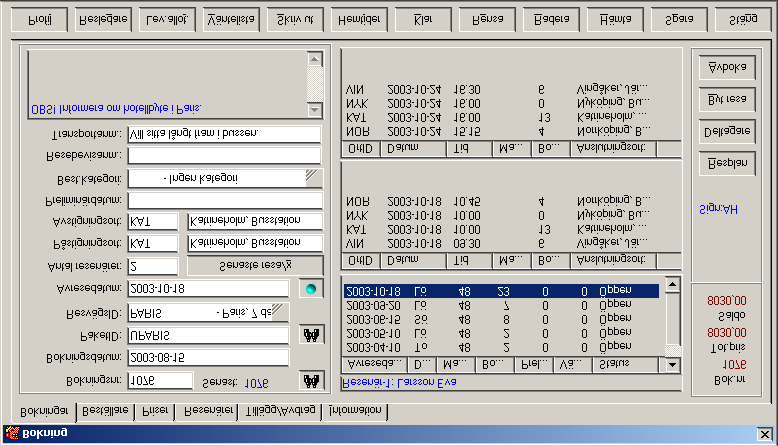Click the Prel... column header
778x446 pixels.
[535, 364]
